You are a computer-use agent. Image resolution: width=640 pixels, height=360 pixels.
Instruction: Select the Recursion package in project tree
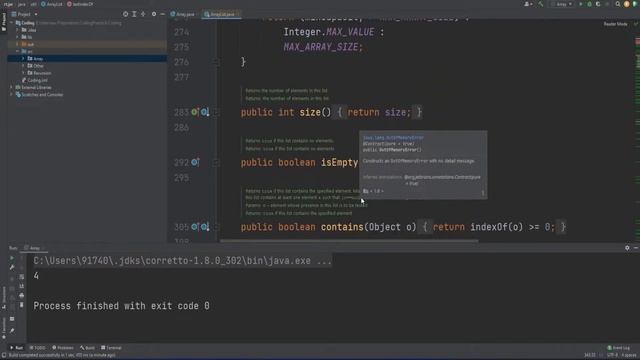39,73
